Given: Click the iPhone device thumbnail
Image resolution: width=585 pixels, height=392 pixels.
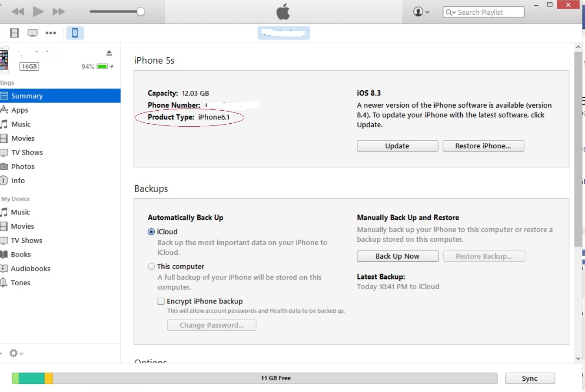Looking at the screenshot, I should (4, 59).
